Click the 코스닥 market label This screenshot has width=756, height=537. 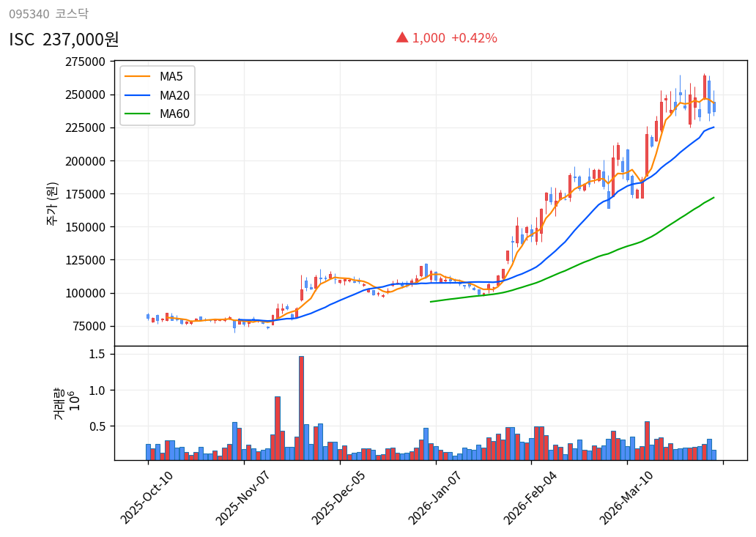point(72,14)
